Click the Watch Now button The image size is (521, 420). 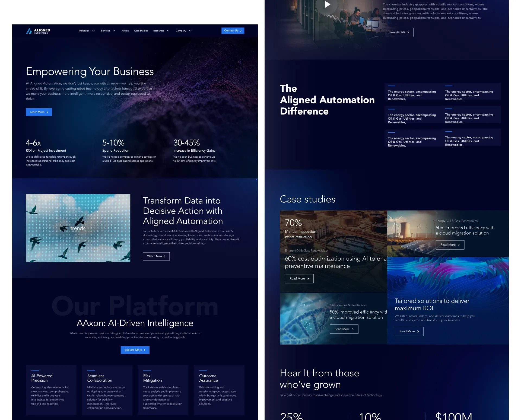(x=156, y=256)
